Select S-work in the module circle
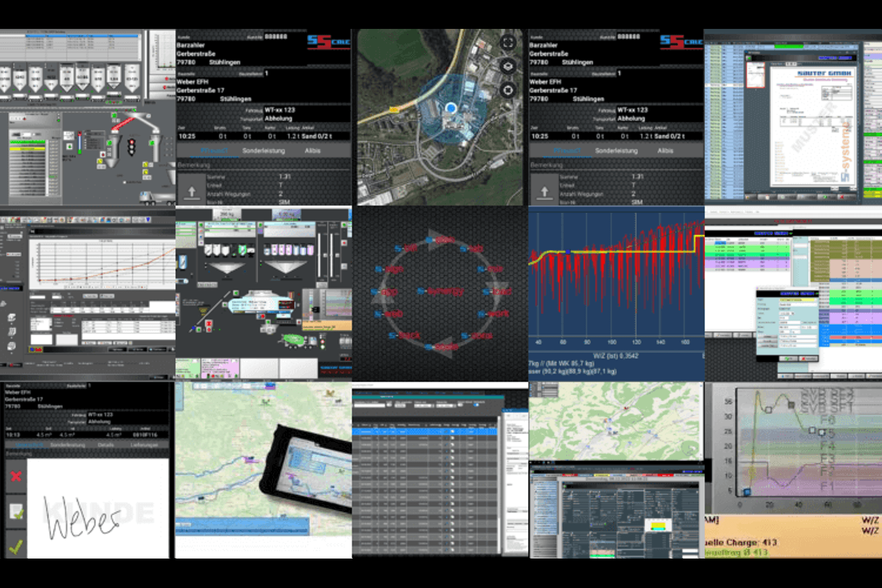The width and height of the screenshot is (882, 588). pos(493,313)
